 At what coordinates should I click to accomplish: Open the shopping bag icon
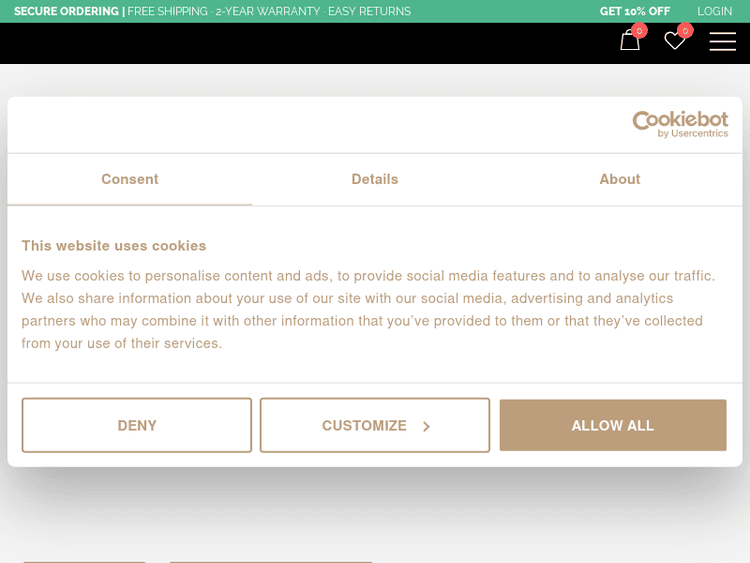pyautogui.click(x=629, y=41)
